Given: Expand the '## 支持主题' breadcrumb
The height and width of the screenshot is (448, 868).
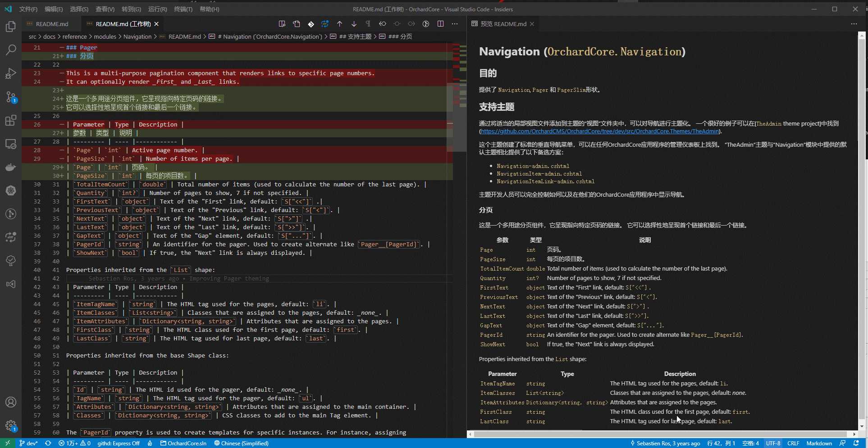Looking at the screenshot, I should (x=351, y=36).
